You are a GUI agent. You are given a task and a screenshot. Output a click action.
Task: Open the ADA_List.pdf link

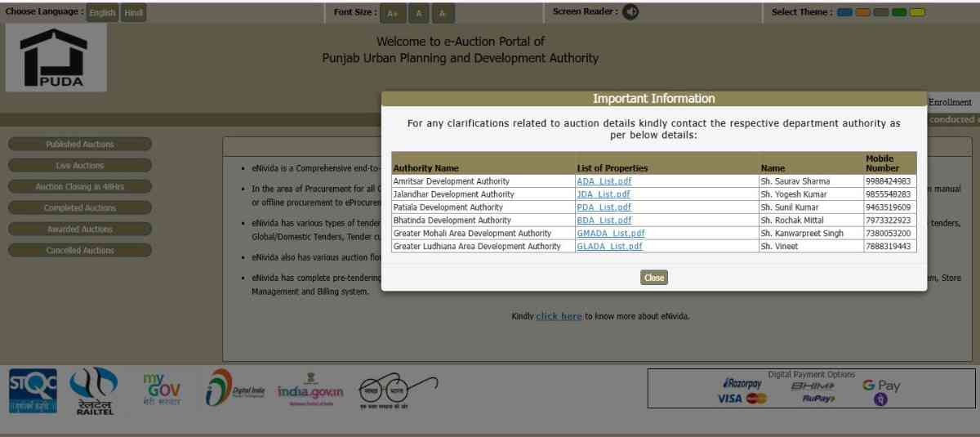(x=604, y=181)
